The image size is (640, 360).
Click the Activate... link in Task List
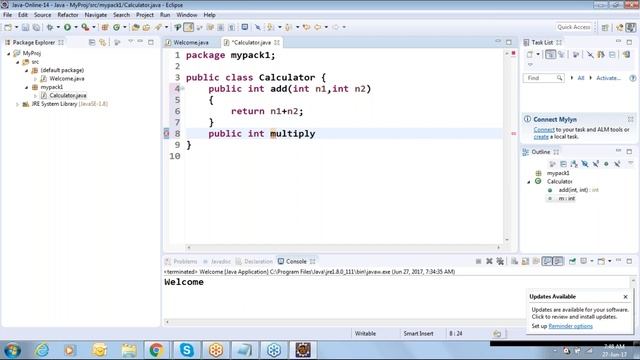608,78
